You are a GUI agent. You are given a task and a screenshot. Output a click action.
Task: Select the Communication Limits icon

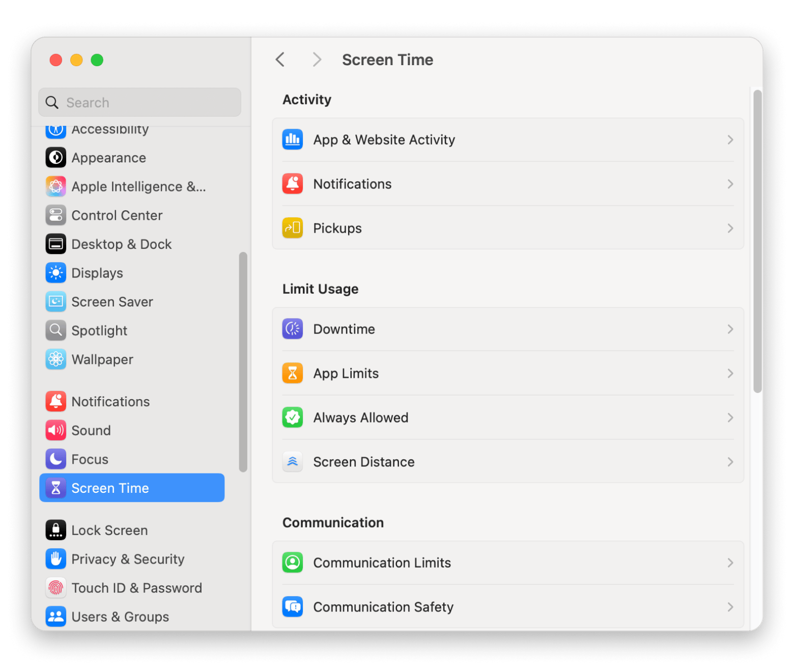point(293,563)
